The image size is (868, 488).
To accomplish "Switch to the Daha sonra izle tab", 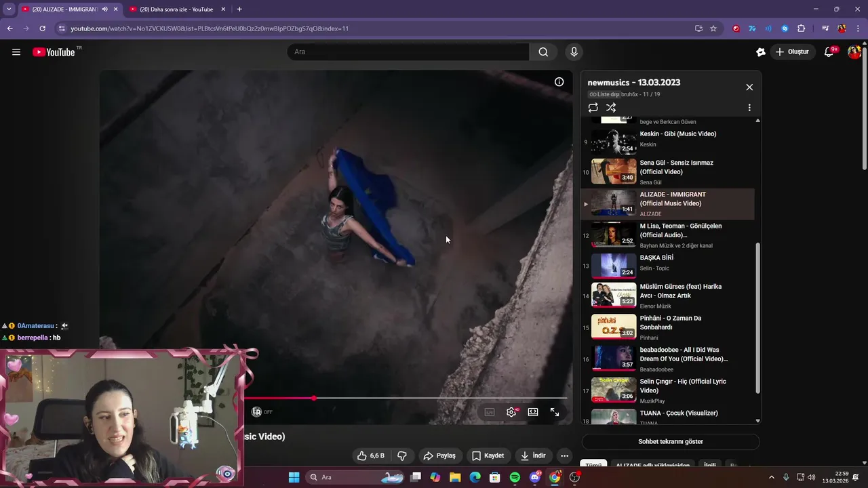I will coord(176,9).
